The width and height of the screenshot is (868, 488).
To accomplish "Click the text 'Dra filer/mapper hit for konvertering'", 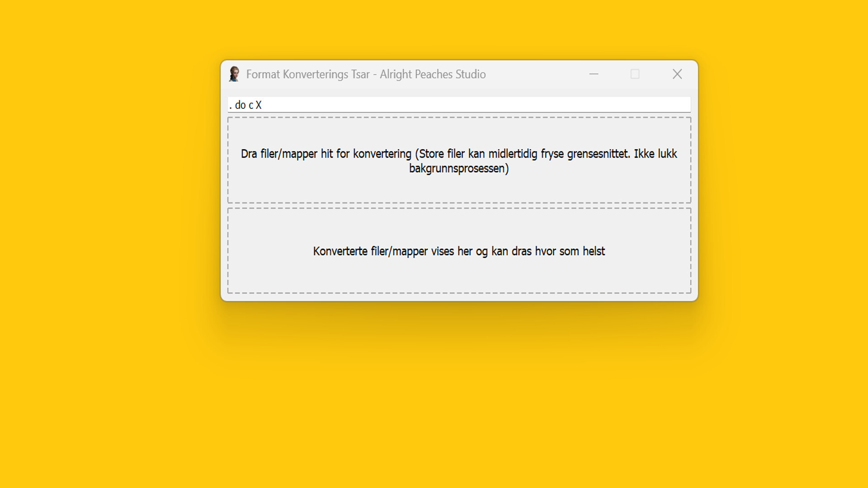I will click(x=326, y=153).
